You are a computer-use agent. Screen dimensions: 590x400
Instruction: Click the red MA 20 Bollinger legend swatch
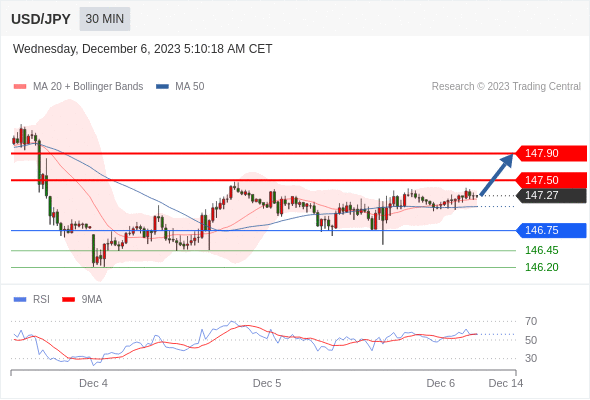20,87
